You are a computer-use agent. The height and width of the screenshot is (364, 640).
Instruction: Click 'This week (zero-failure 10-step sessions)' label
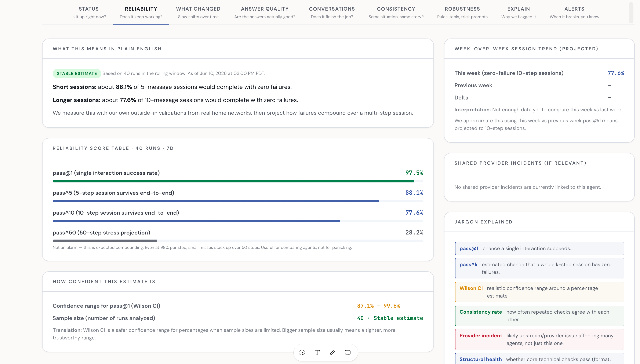pos(509,73)
